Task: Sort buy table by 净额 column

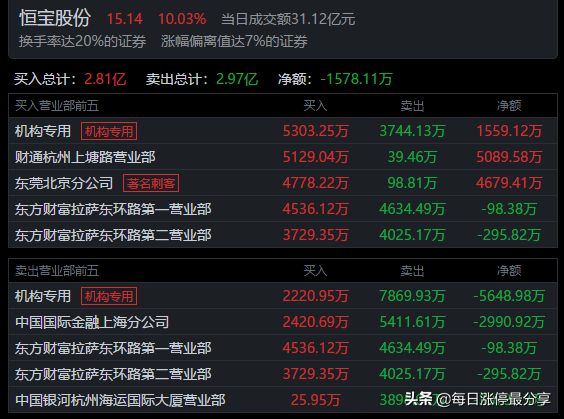Action: [509, 106]
